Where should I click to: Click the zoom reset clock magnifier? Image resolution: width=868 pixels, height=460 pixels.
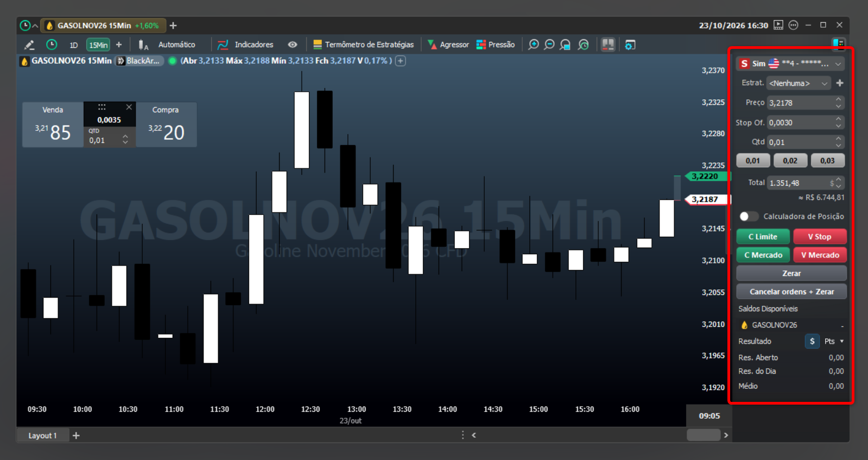584,45
